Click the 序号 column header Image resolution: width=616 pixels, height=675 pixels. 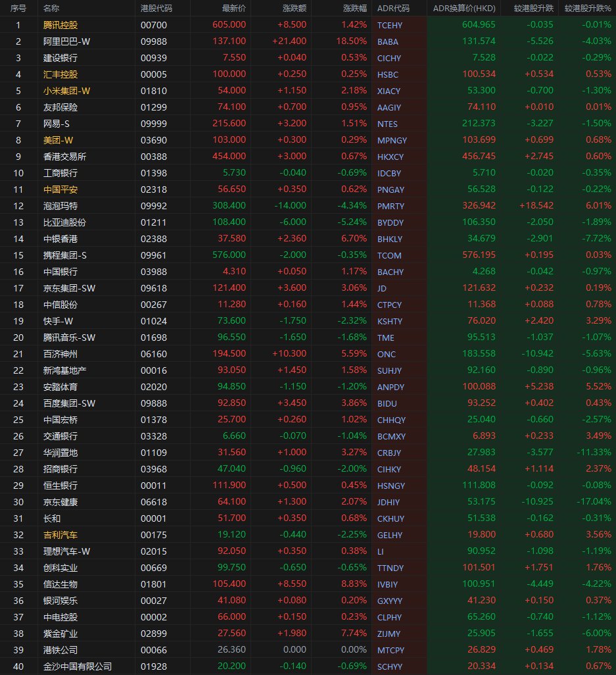[x=18, y=8]
